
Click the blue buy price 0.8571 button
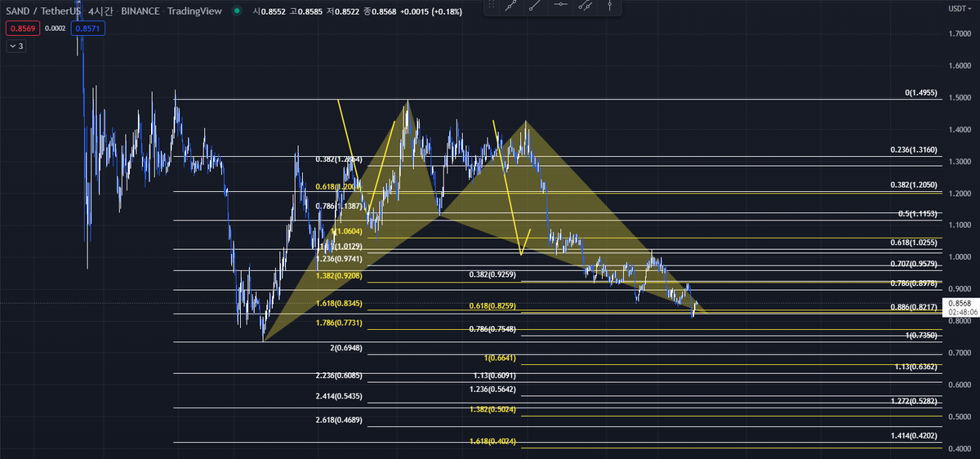pos(87,28)
